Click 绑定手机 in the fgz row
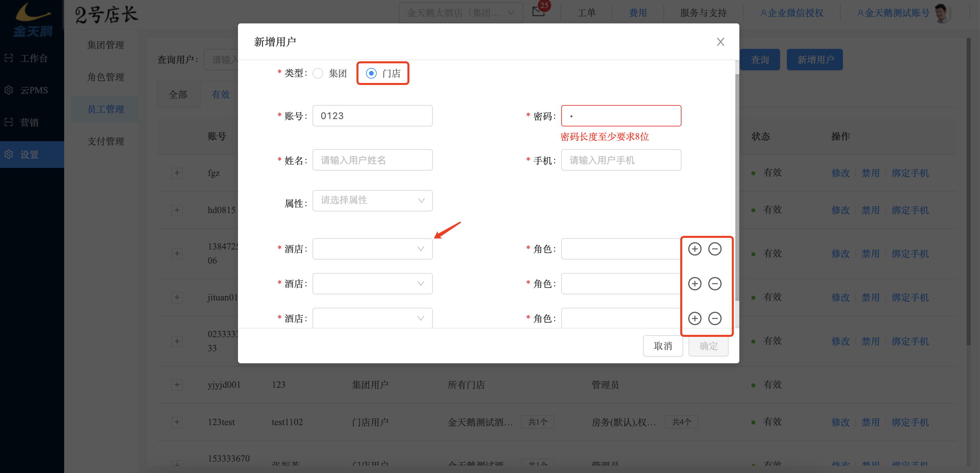This screenshot has width=980, height=473. [x=910, y=173]
